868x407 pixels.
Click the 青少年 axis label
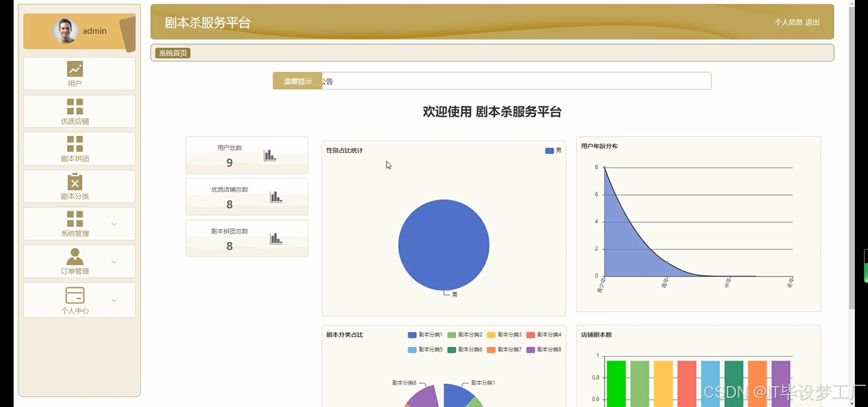click(x=601, y=285)
